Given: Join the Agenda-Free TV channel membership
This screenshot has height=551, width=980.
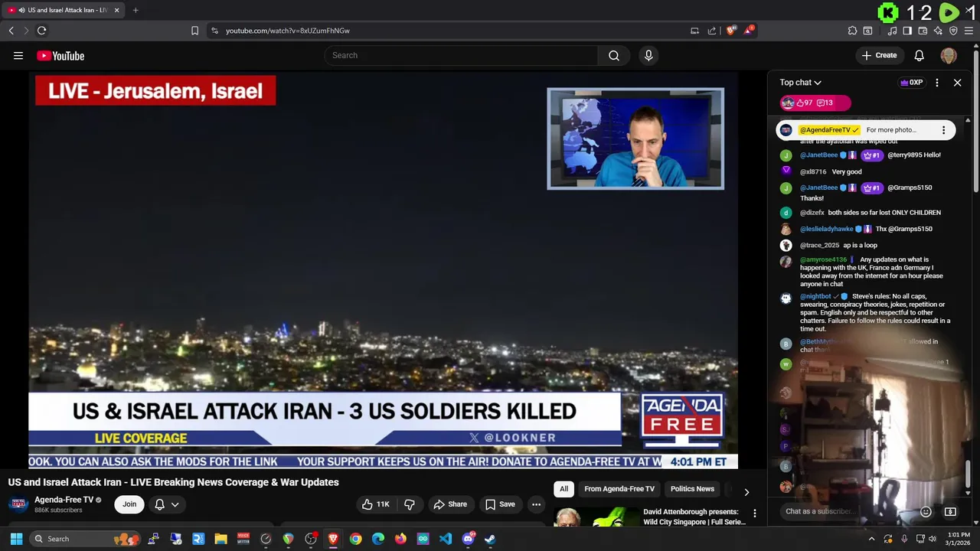Looking at the screenshot, I should coord(129,504).
